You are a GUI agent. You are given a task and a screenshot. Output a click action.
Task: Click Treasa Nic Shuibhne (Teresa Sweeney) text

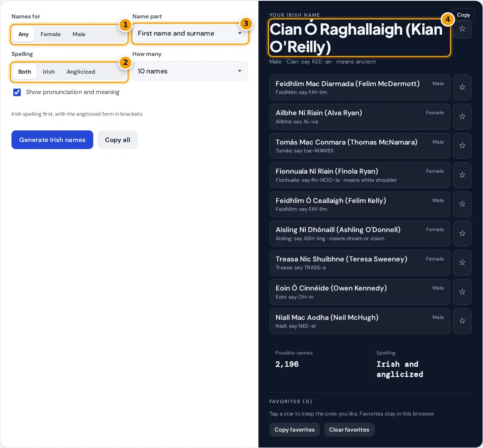click(341, 259)
